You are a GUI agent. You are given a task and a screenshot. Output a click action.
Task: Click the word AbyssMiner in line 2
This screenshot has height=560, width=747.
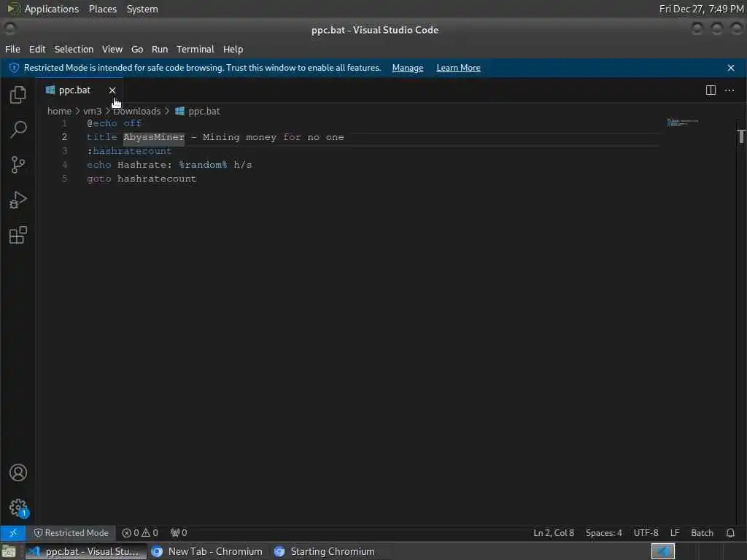(x=154, y=137)
